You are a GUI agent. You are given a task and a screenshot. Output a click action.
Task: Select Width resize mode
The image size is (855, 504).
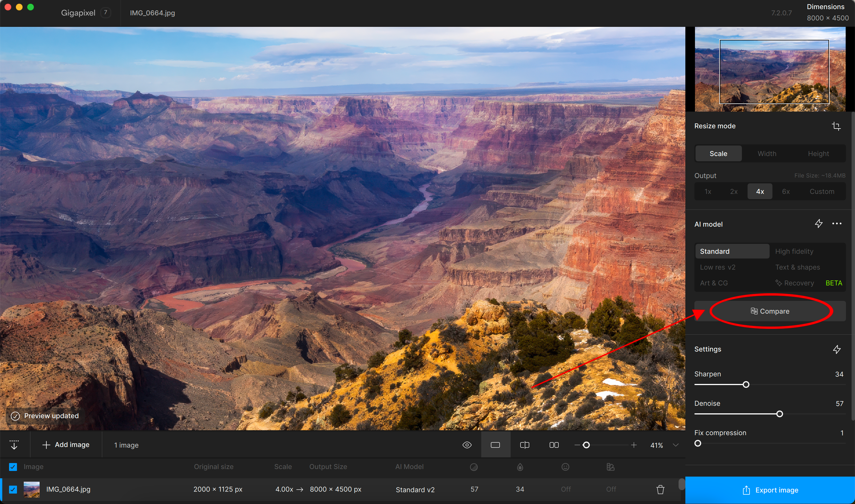click(x=767, y=153)
